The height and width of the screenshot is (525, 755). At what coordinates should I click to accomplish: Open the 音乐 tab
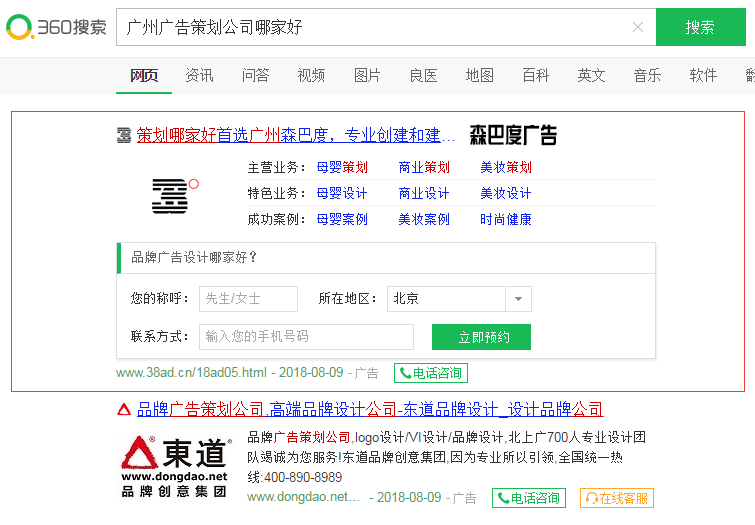click(x=647, y=75)
